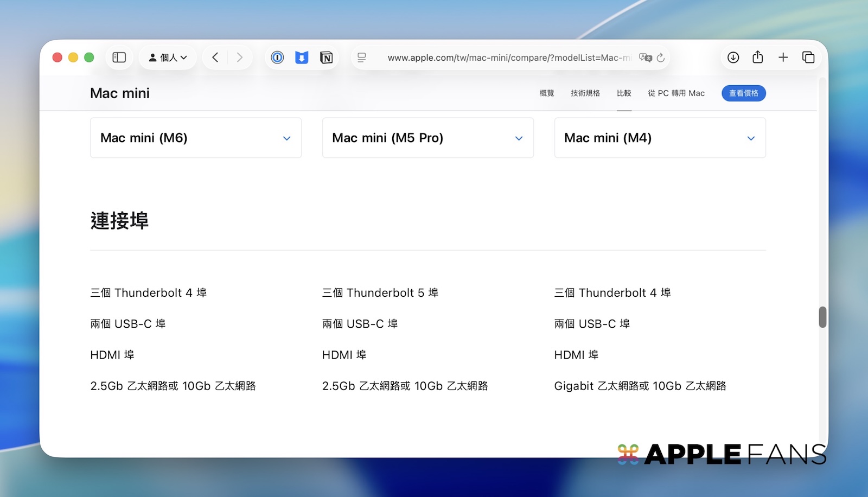Expand the Mac mini (M6) model selector
Screen dimensions: 868x497
point(196,138)
